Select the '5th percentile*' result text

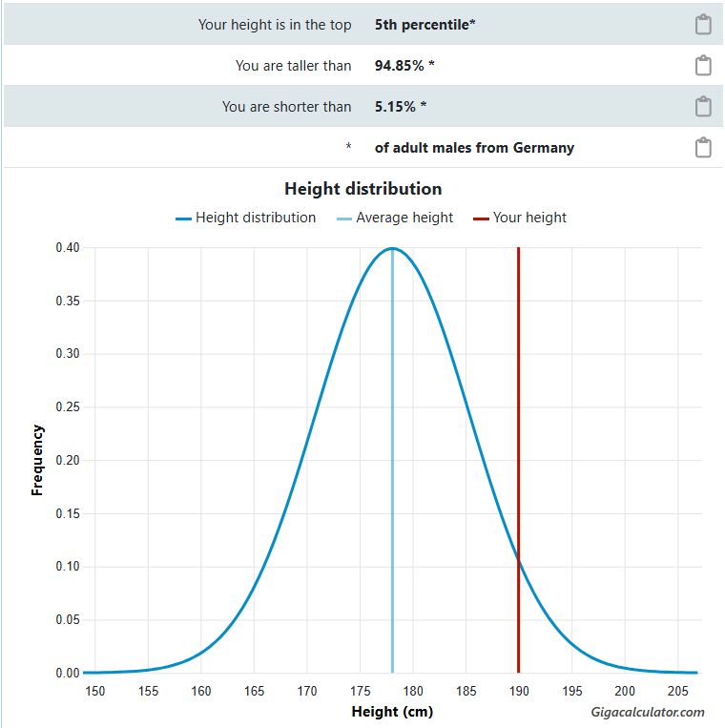click(x=425, y=25)
